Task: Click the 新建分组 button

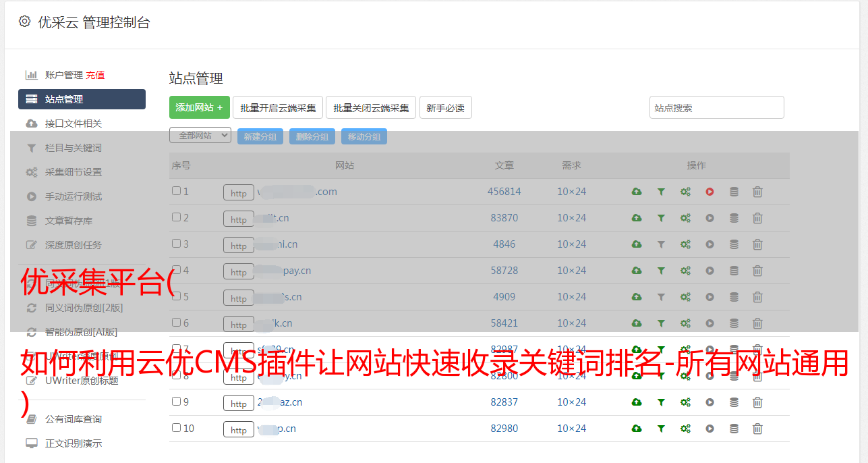Action: [x=260, y=136]
